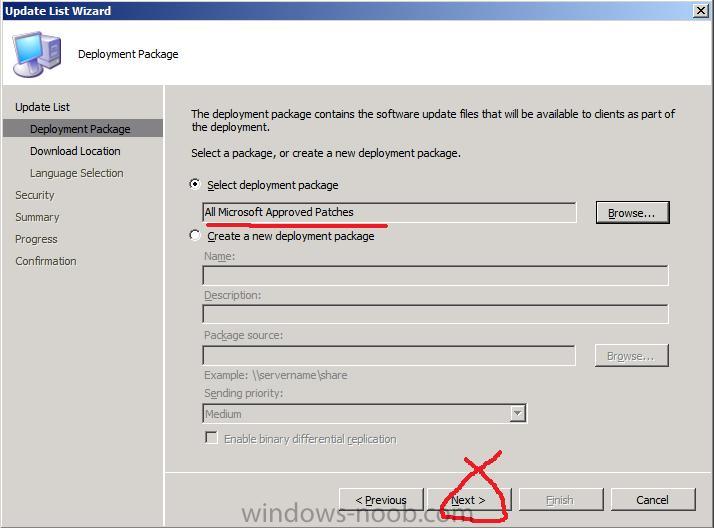Enable binary differential replication checkbox
Viewport: 714px width, 528px height.
click(211, 438)
